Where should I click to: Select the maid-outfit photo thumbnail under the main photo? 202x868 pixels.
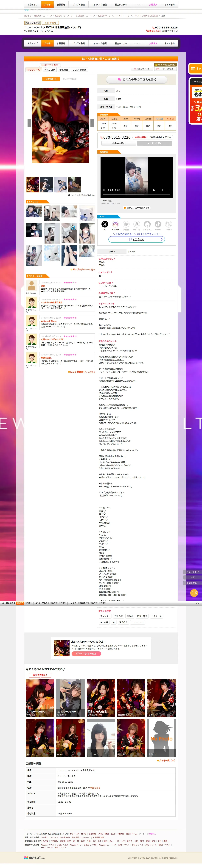(47, 185)
